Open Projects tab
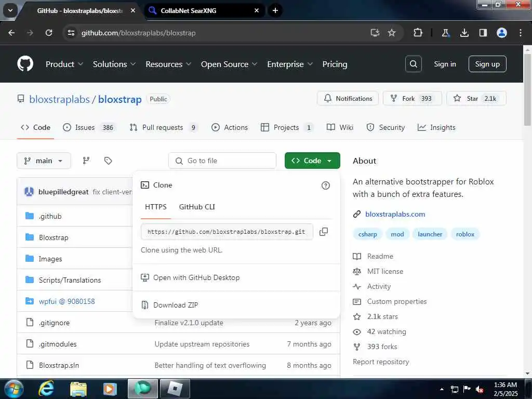This screenshot has height=399, width=532. coord(287,127)
